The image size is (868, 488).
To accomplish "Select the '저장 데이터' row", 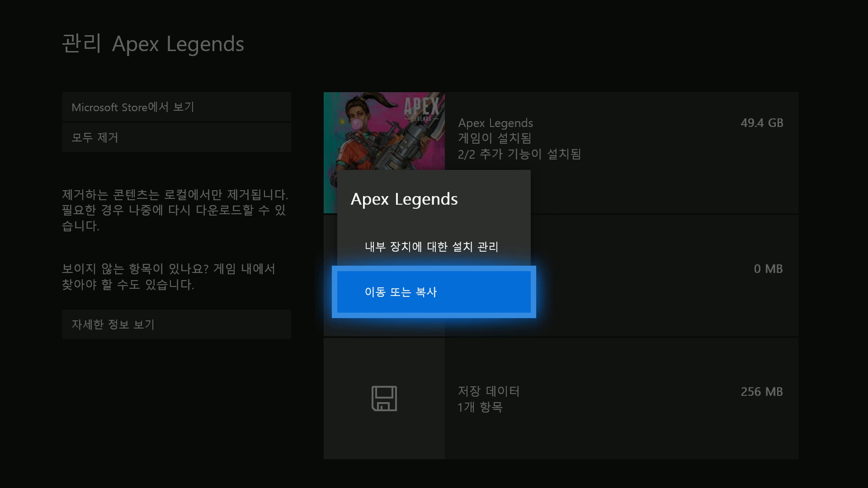I will [x=561, y=398].
